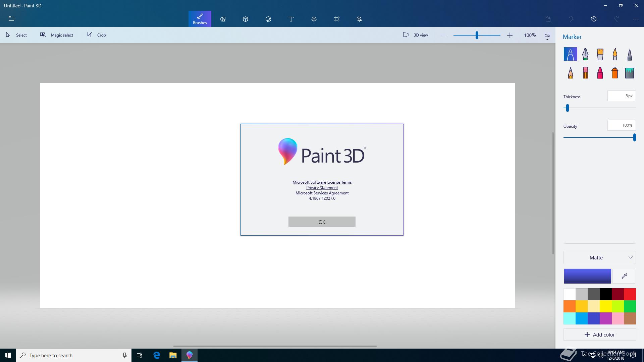
Task: Select the Watercolor brush
Action: pyautogui.click(x=615, y=54)
